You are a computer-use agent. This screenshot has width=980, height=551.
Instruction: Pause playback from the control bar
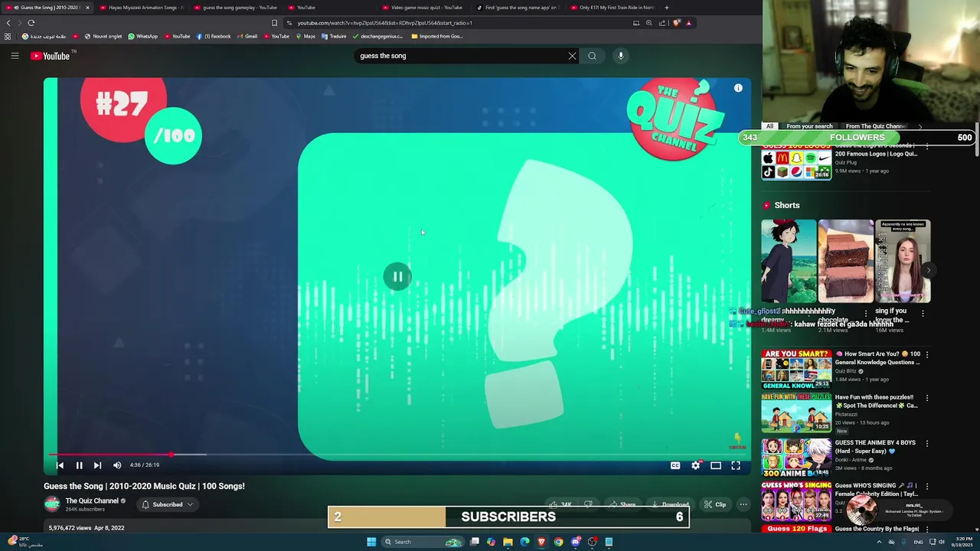[x=79, y=465]
